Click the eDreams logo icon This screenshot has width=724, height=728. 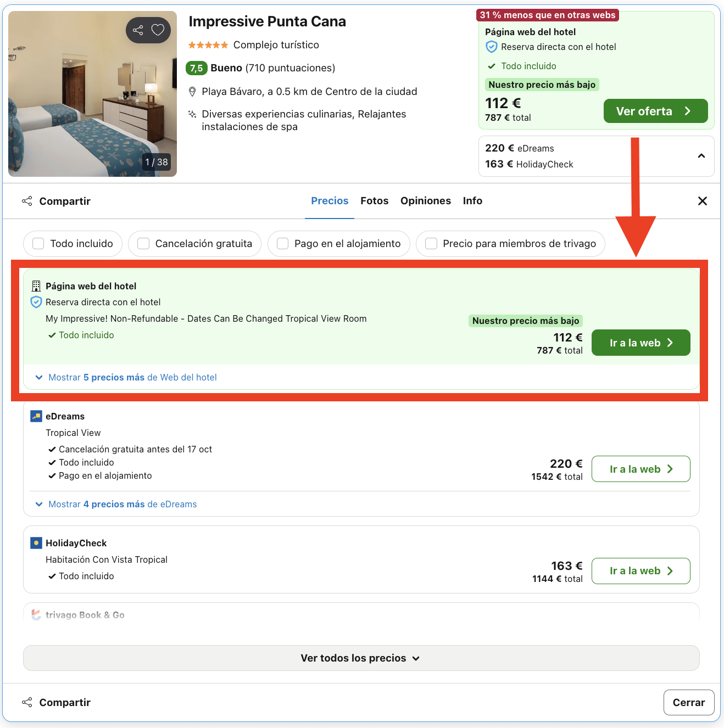point(36,416)
